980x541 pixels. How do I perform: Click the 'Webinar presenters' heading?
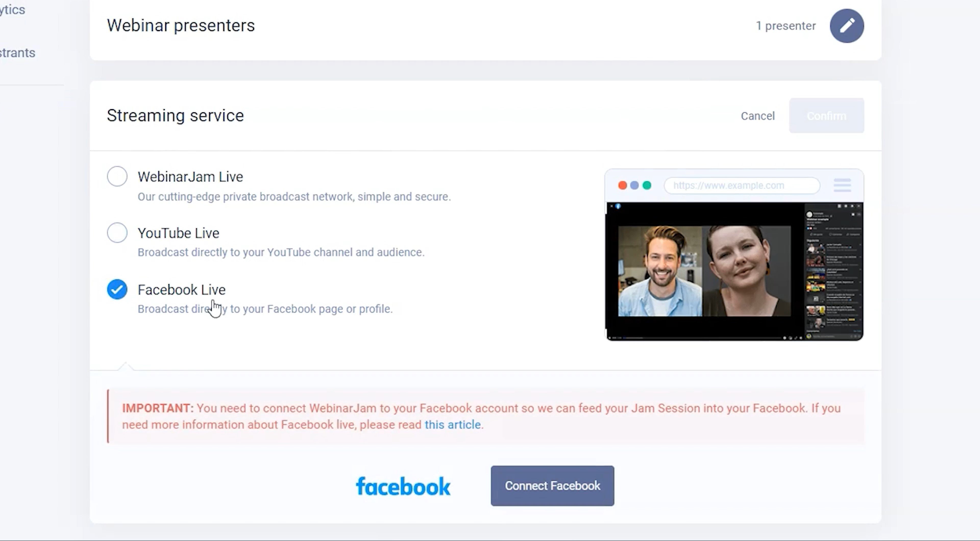181,26
